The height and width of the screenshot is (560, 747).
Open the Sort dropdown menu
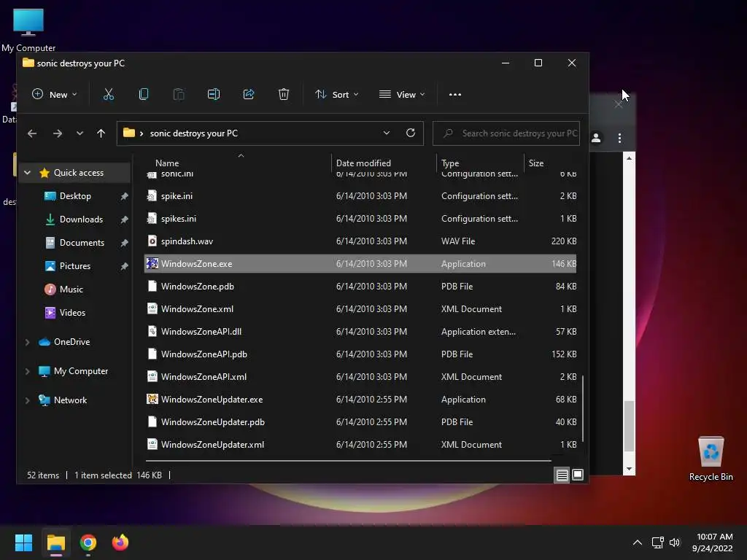tap(337, 94)
